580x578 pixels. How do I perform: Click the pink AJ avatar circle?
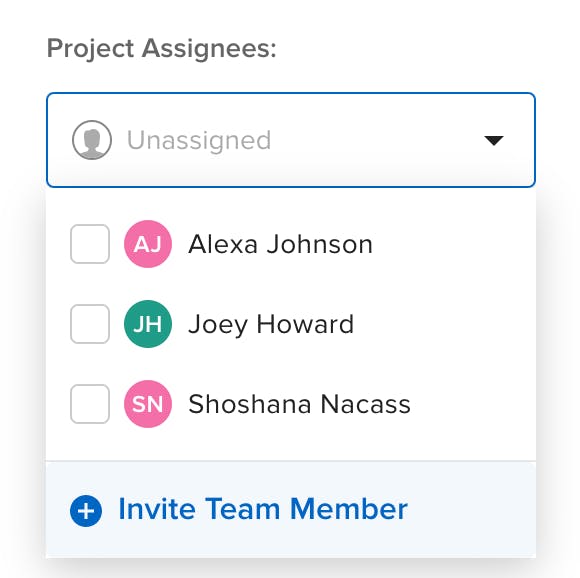(148, 244)
